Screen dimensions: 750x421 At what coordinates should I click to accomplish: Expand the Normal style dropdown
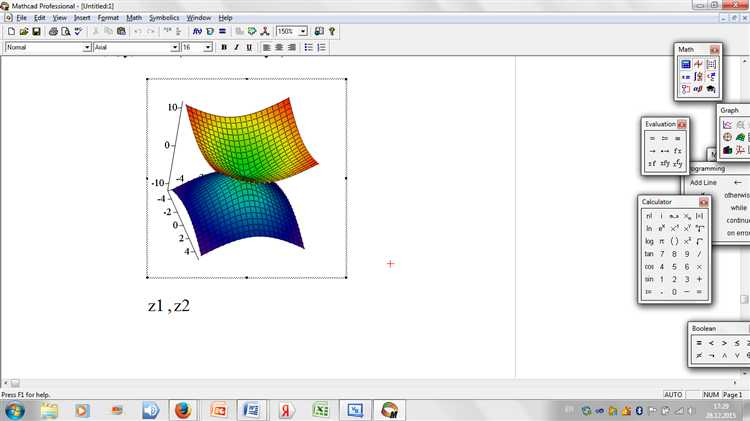[87, 47]
